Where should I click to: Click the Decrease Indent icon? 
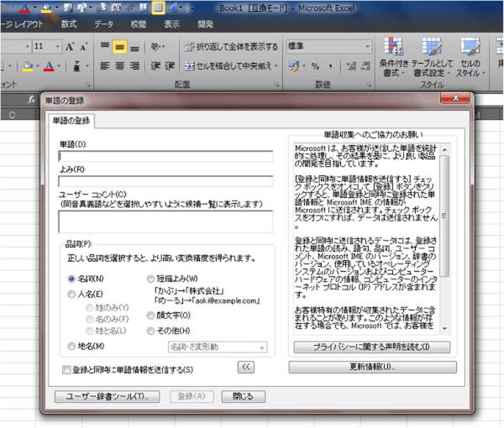pos(155,65)
